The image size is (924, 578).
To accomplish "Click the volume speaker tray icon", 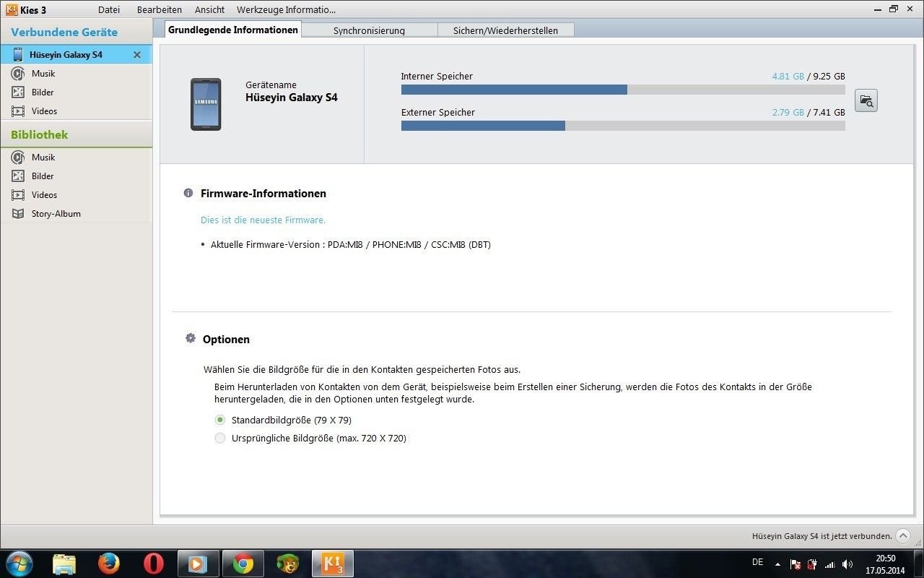I will (x=847, y=564).
